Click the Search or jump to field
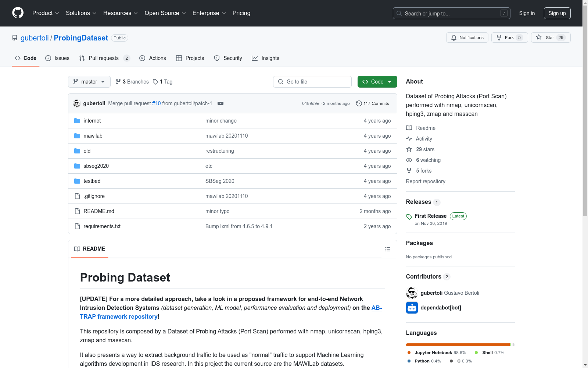This screenshot has height=368, width=588. click(x=452, y=13)
